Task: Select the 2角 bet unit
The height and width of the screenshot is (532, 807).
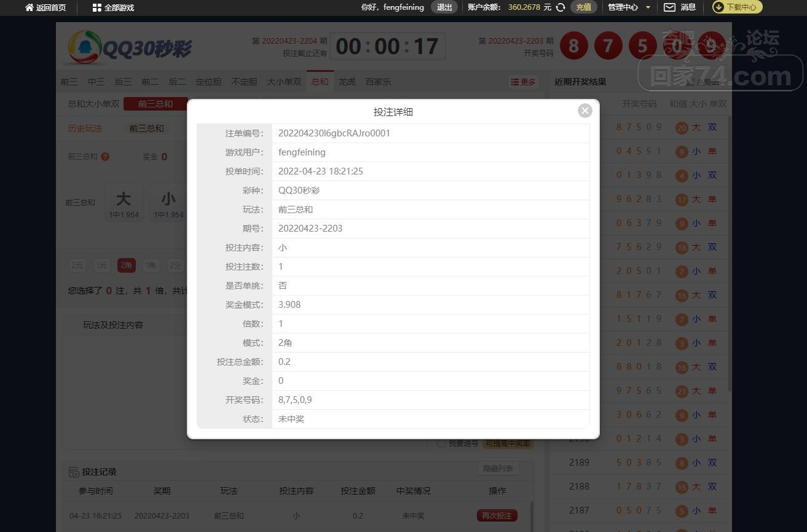Action: coord(126,265)
